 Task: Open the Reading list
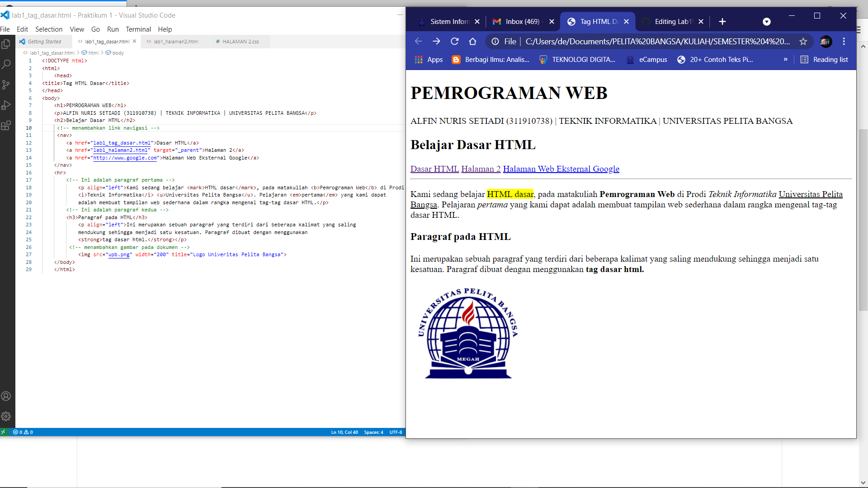(x=824, y=59)
